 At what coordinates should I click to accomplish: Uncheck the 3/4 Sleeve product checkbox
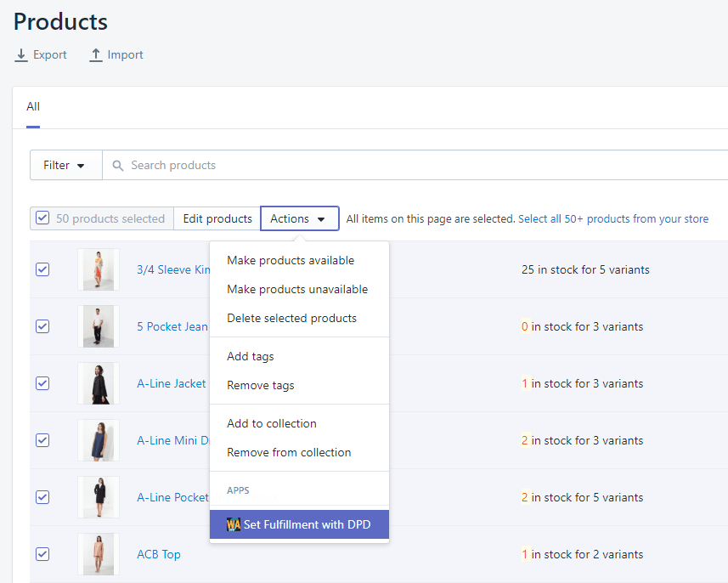42,269
